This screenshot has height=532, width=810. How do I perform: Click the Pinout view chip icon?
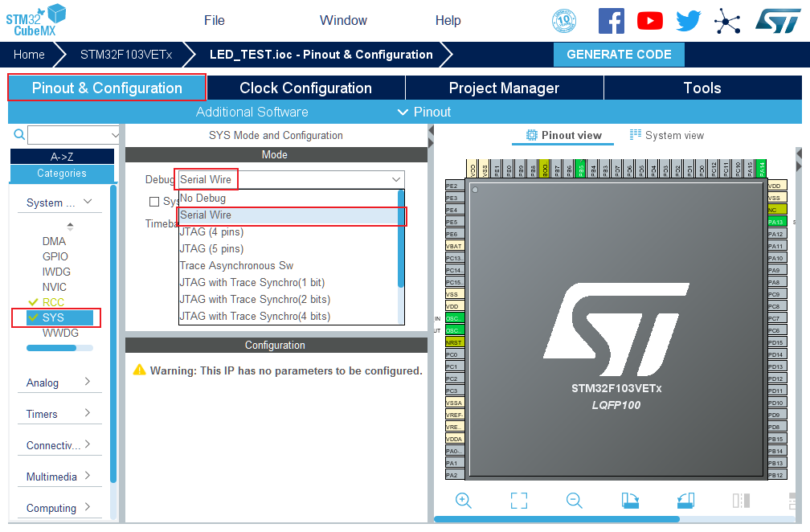[x=532, y=135]
